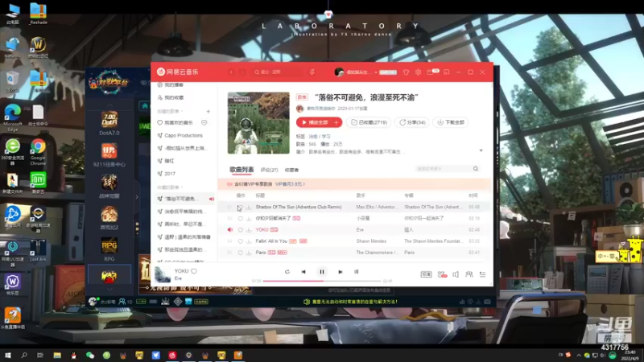Image resolution: width=644 pixels, height=362 pixels.
Task: Open the skin shirt icon in header
Action: coord(406,72)
